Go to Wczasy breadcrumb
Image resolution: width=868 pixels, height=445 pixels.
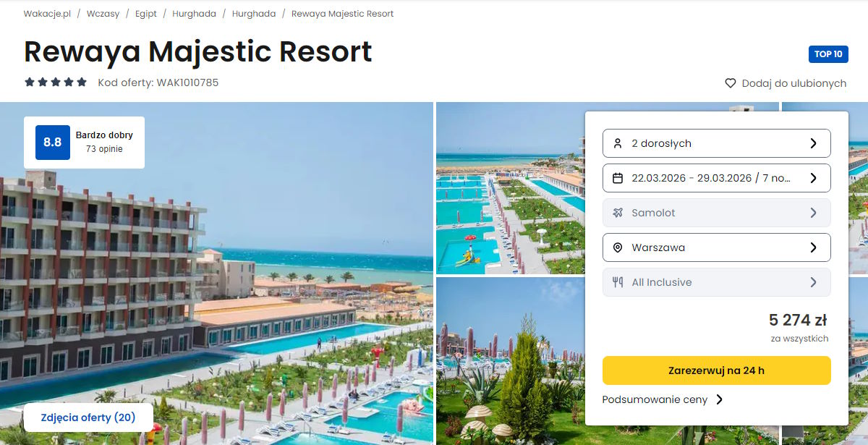[103, 14]
